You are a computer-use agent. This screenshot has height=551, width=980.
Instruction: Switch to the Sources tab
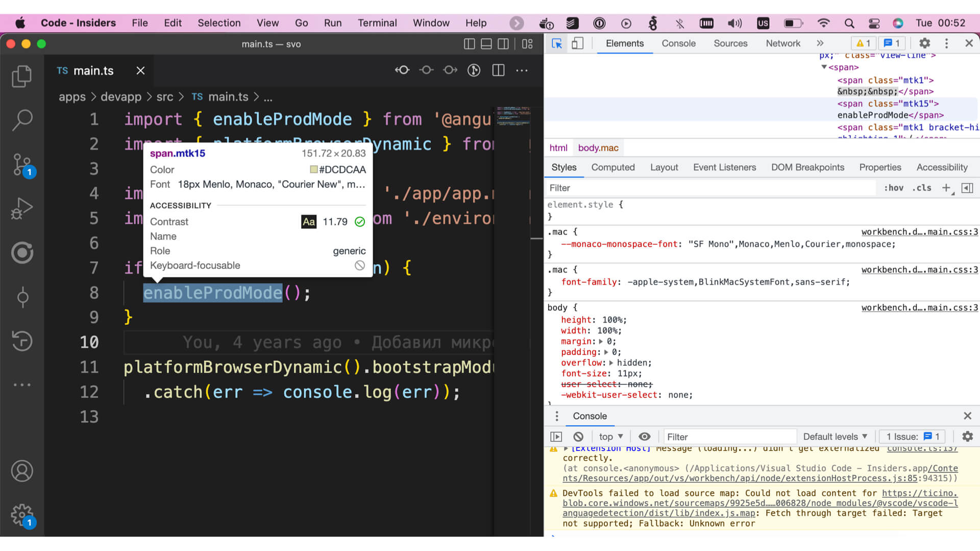click(730, 43)
